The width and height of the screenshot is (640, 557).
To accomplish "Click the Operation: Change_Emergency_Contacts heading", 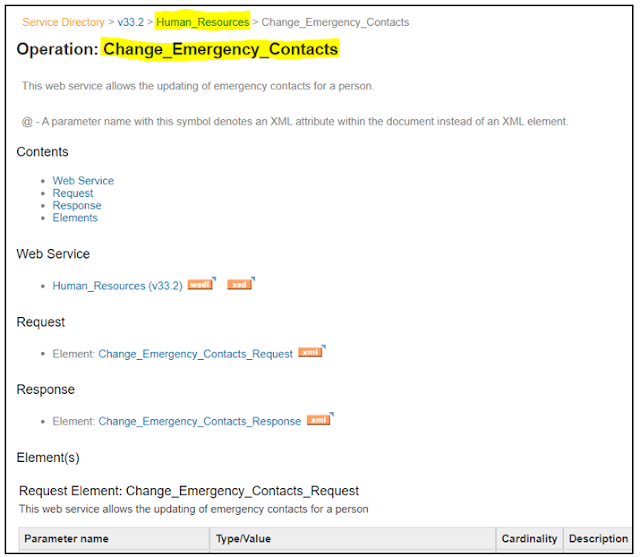I will 177,49.
